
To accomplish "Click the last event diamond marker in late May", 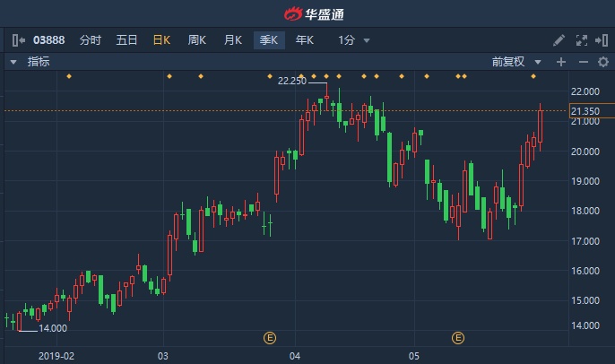I will [533, 76].
